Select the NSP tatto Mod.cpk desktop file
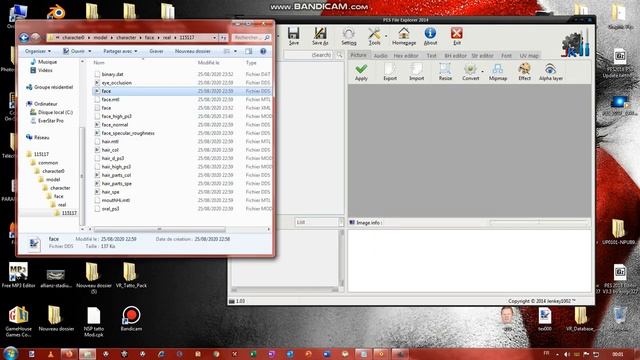 pyautogui.click(x=93, y=321)
